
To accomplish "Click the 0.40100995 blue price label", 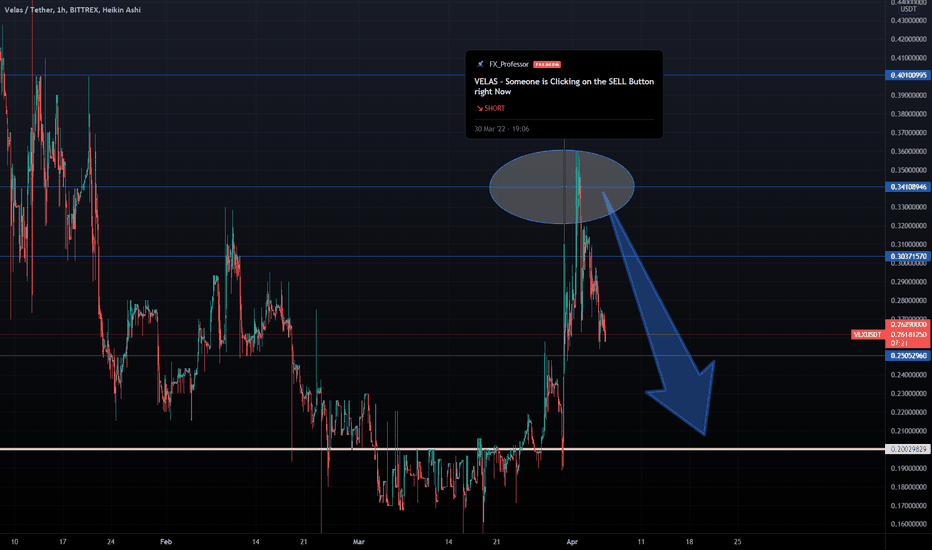I will coord(908,76).
